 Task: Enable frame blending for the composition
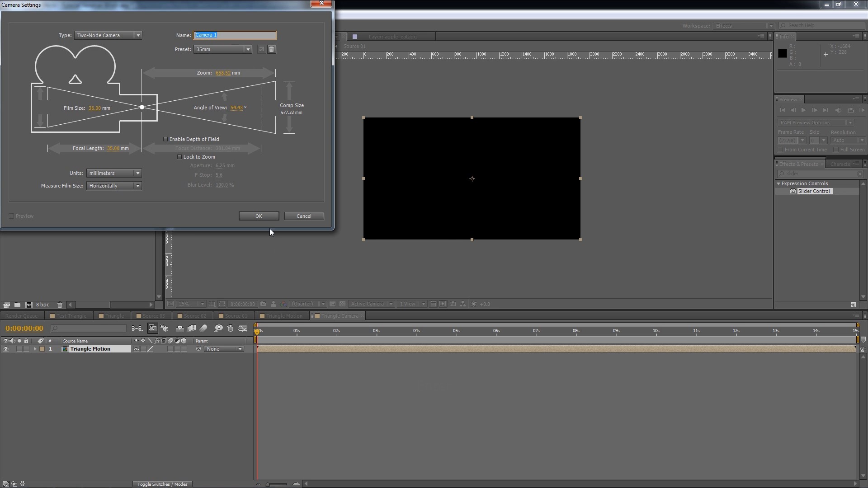192,328
